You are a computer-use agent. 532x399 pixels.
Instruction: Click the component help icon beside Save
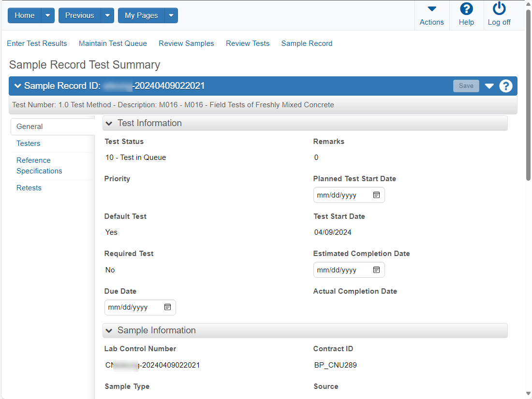click(x=505, y=86)
